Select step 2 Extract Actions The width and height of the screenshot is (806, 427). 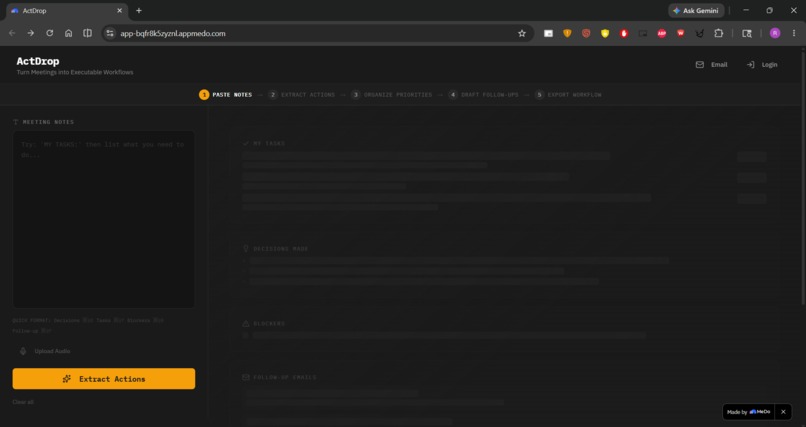[x=301, y=95]
